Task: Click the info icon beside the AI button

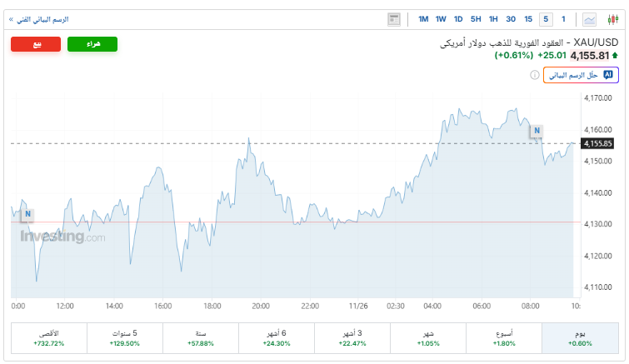Action: pos(535,75)
